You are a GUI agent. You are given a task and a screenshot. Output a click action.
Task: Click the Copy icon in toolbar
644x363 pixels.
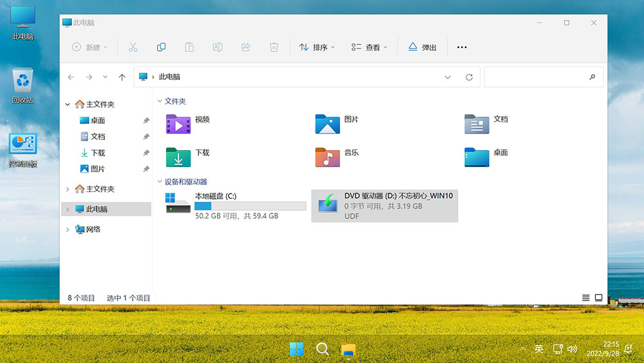point(161,47)
